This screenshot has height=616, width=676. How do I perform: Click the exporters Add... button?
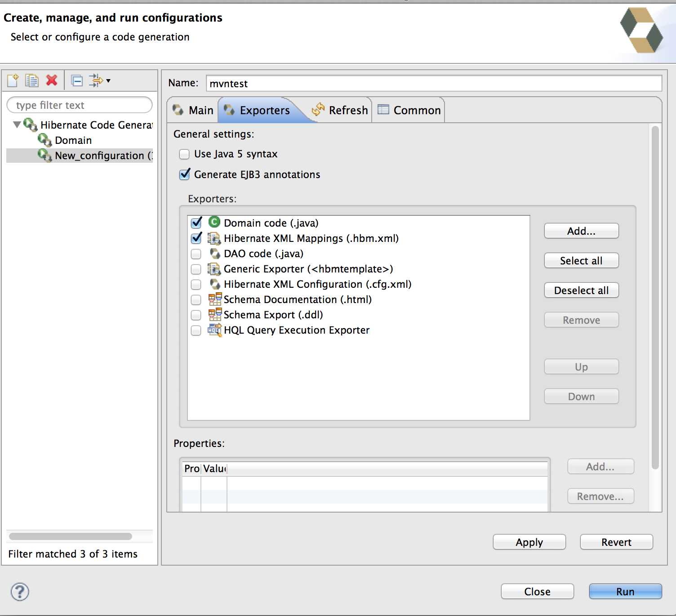click(x=581, y=231)
